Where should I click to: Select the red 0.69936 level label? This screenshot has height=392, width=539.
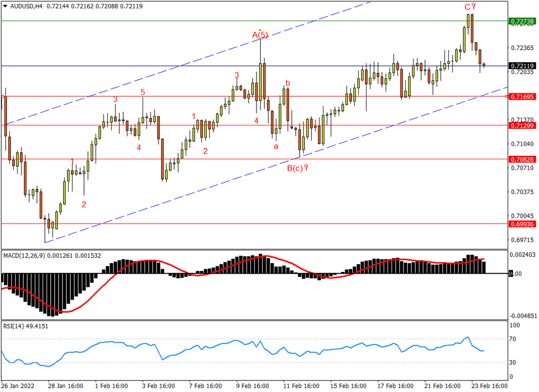522,224
